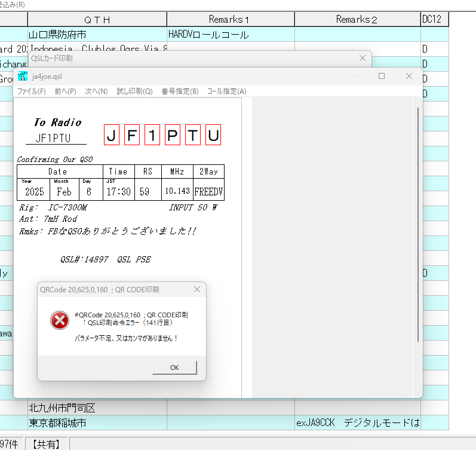Click the QSL#:14897 QSL PSE text

click(105, 259)
